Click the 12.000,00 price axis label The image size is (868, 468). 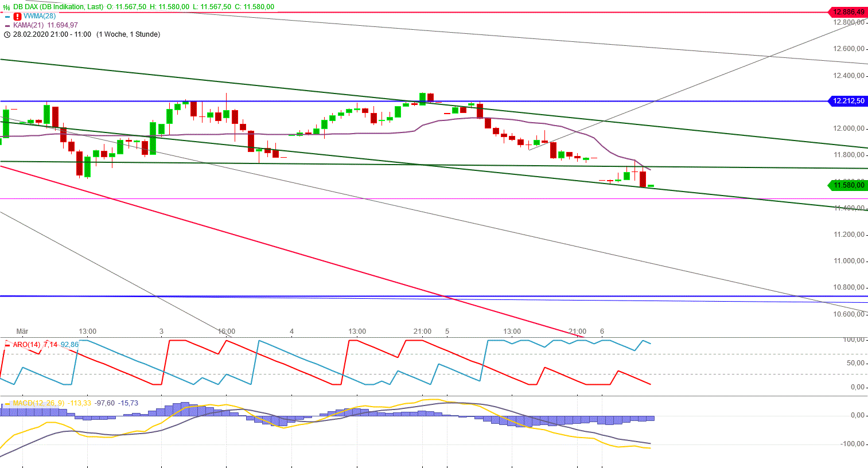pos(848,128)
